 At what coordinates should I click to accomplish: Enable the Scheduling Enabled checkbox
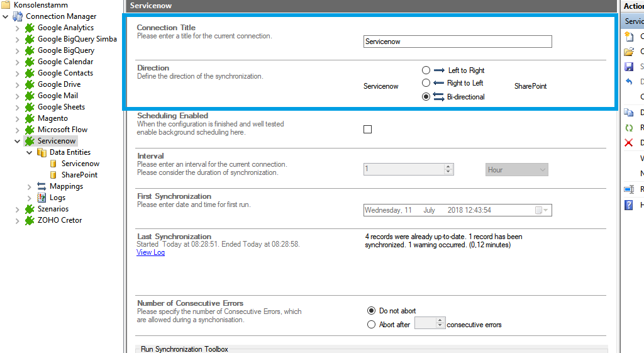pyautogui.click(x=368, y=130)
